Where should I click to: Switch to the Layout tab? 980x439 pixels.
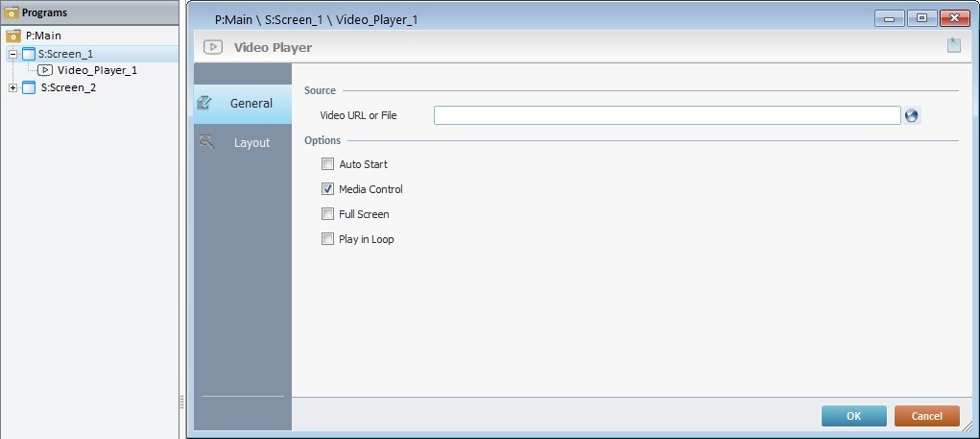click(x=243, y=143)
